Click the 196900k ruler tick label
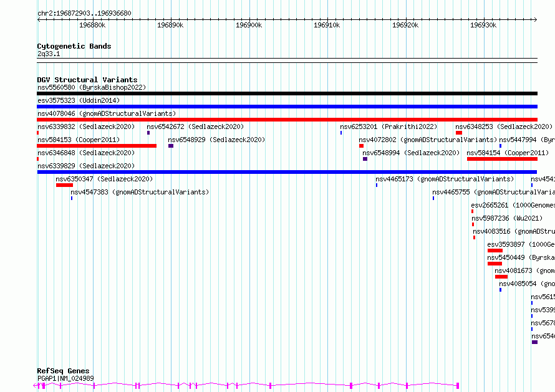 (x=249, y=25)
